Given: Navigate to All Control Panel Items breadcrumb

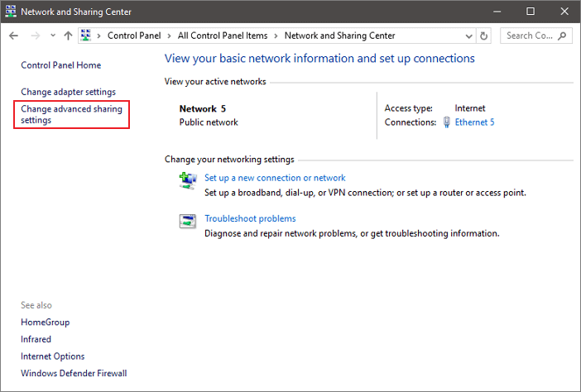Looking at the screenshot, I should (223, 36).
